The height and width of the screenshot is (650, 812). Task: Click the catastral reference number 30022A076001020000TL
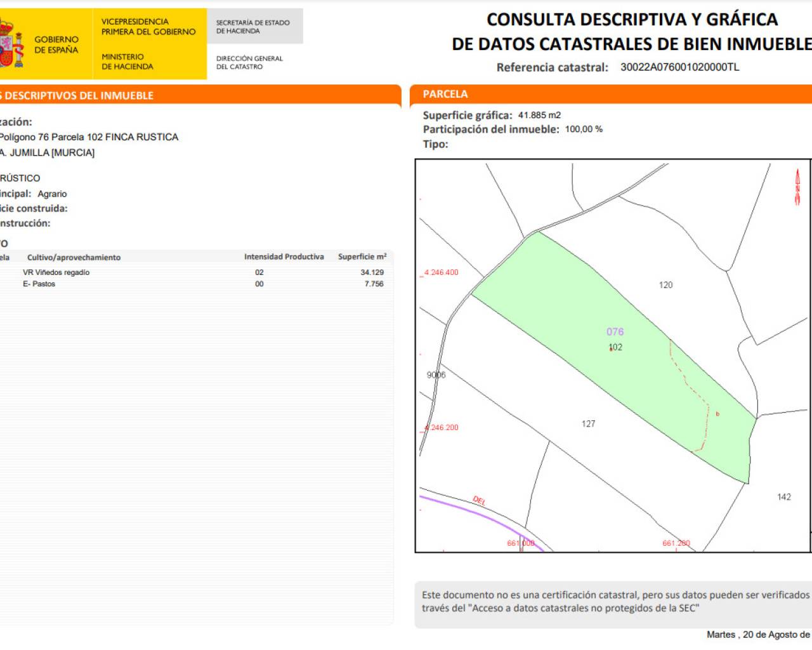[679, 67]
